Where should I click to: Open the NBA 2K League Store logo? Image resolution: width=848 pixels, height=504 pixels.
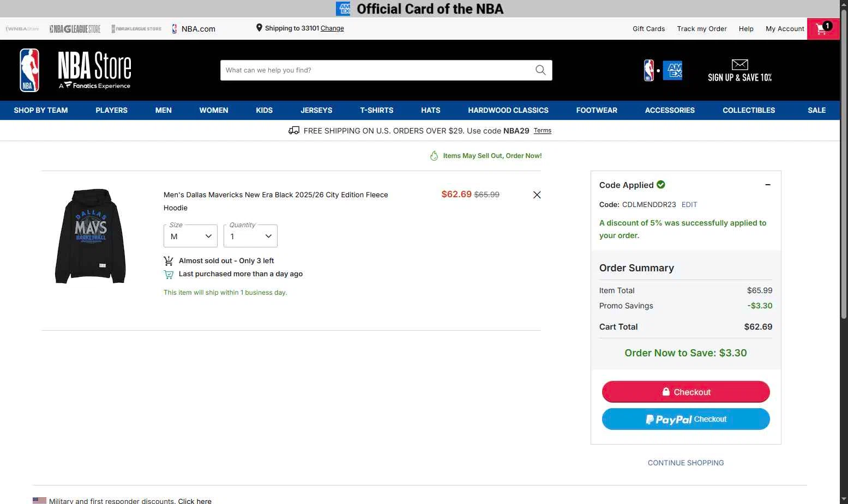[136, 29]
